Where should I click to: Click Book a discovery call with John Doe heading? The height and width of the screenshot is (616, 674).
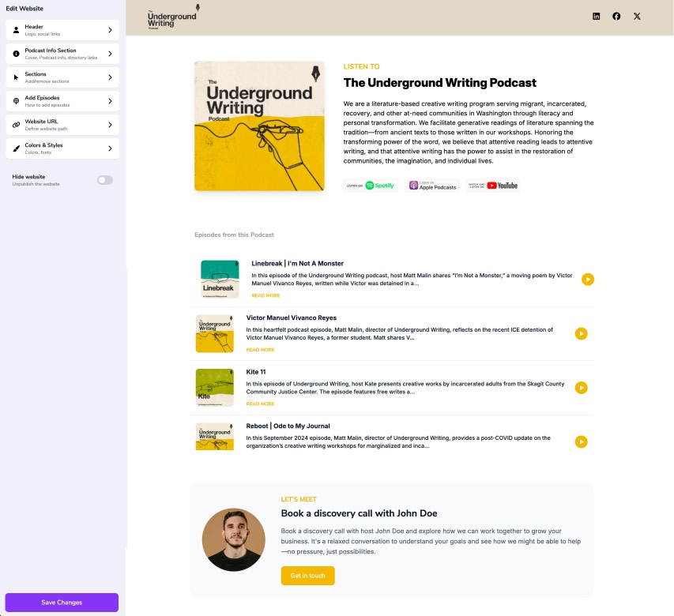(359, 513)
